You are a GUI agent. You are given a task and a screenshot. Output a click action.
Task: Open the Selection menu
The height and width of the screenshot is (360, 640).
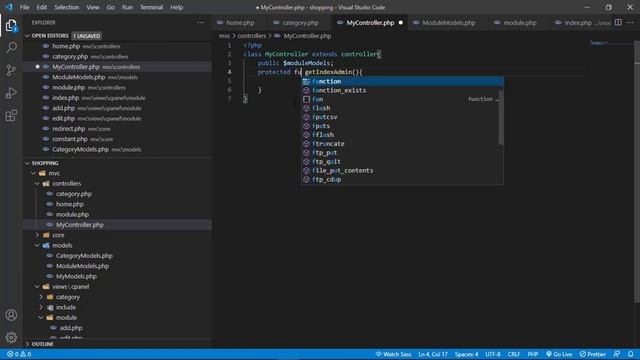coord(67,7)
